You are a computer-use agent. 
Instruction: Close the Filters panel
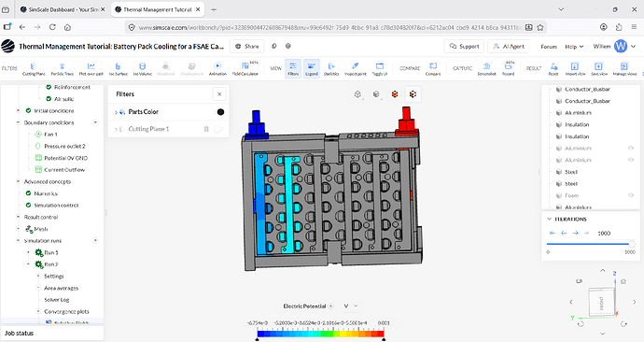coord(219,94)
